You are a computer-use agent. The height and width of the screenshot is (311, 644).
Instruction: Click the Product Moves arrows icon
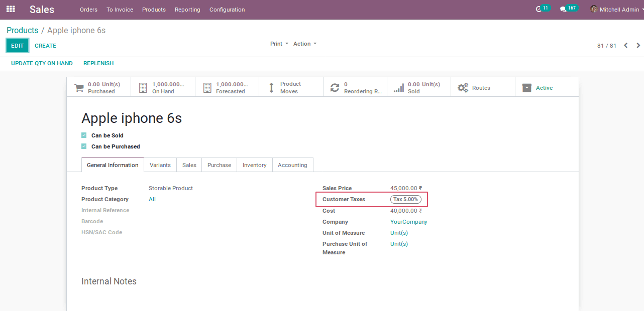[271, 88]
